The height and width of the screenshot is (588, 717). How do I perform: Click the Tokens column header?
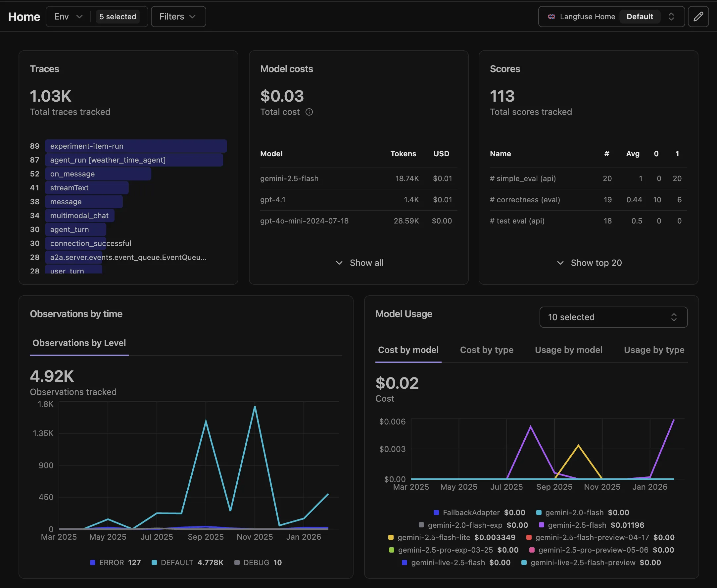pos(403,154)
